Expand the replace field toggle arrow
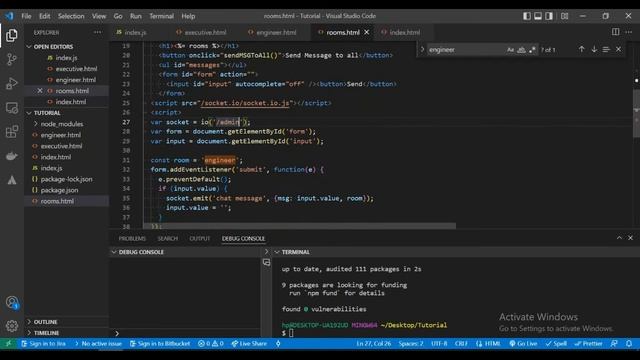The height and width of the screenshot is (360, 640). click(422, 49)
